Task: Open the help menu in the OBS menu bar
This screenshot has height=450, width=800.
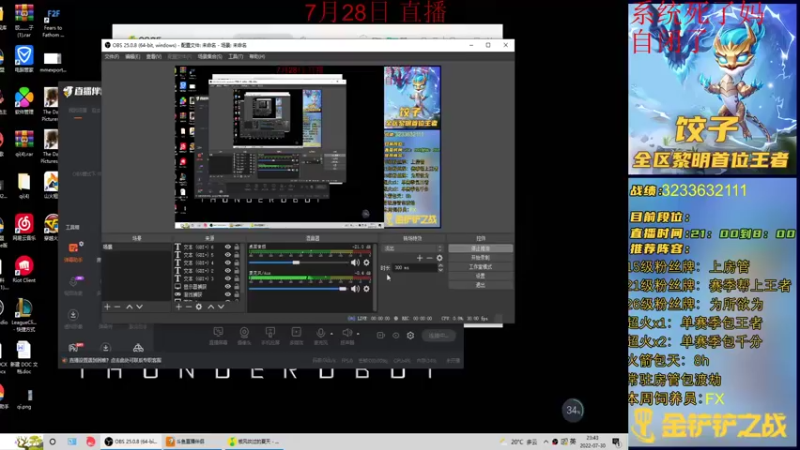Action: pos(257,57)
